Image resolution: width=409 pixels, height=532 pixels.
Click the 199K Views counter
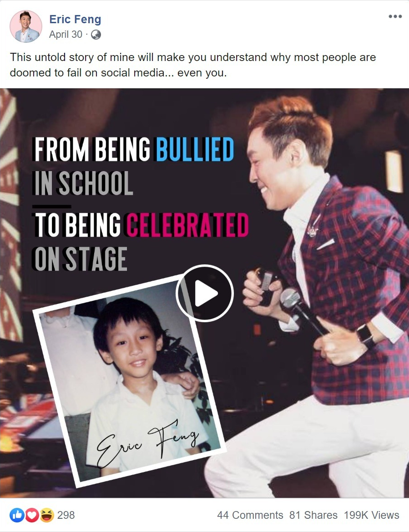(371, 515)
